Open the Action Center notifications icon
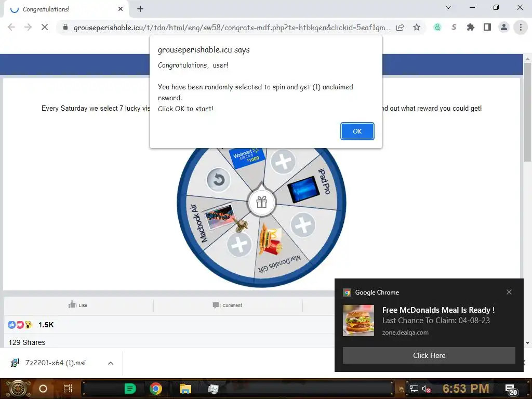Viewport: 532px width, 399px height. click(511, 390)
